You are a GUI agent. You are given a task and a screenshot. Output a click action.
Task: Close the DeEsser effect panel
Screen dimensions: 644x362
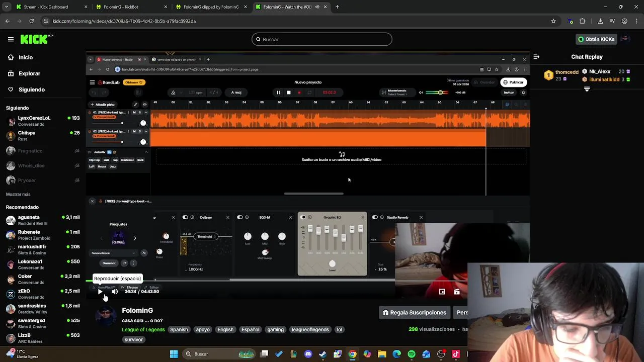(x=227, y=217)
